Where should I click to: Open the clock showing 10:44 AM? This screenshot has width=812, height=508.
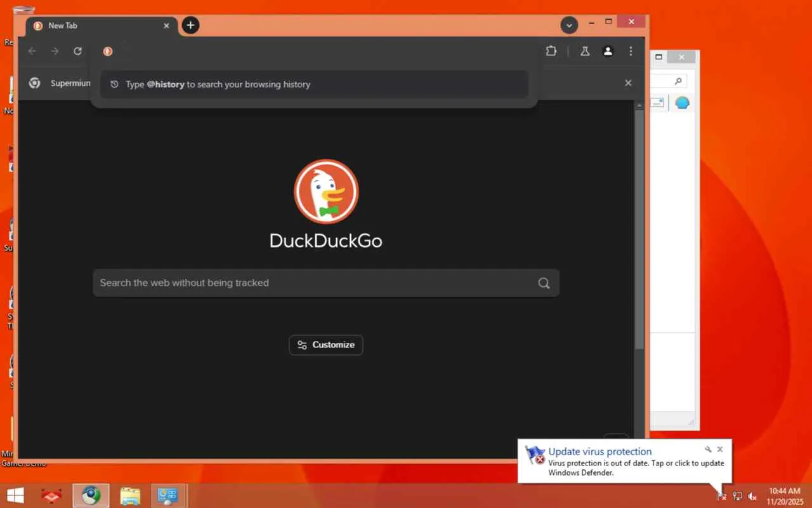785,496
